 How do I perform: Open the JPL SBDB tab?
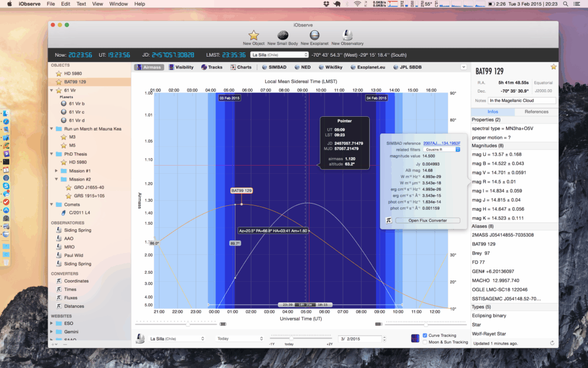tap(407, 67)
